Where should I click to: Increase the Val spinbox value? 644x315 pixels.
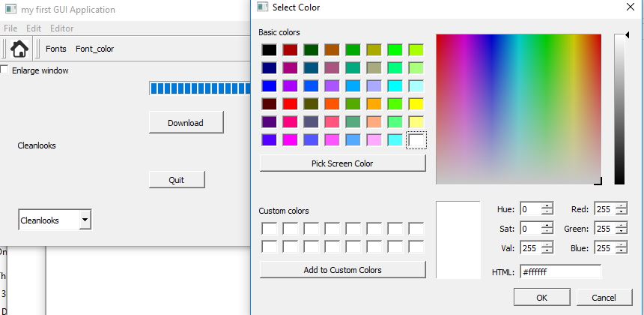(x=547, y=244)
